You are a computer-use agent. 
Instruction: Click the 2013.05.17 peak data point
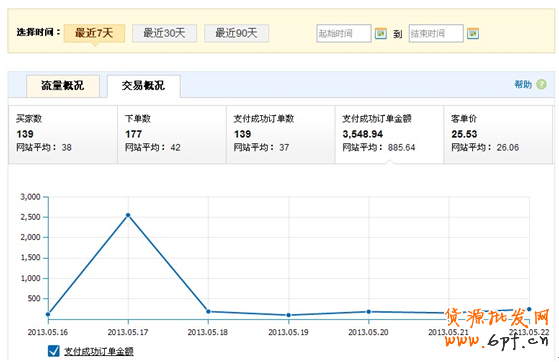point(128,215)
